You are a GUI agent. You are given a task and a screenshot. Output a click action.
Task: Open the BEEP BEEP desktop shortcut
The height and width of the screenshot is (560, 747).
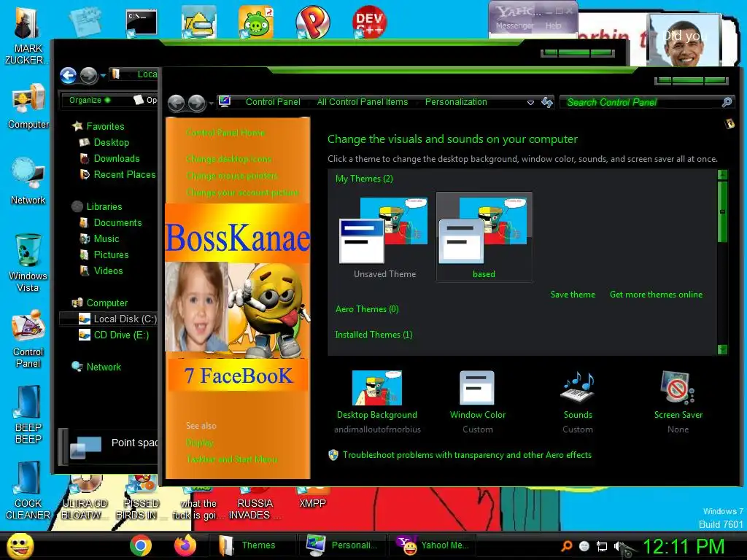point(28,414)
